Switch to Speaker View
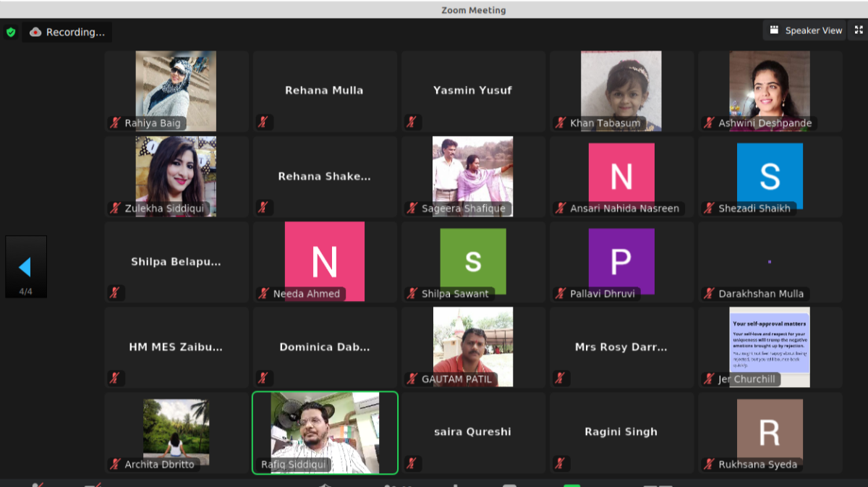This screenshot has height=487, width=868. coord(806,30)
